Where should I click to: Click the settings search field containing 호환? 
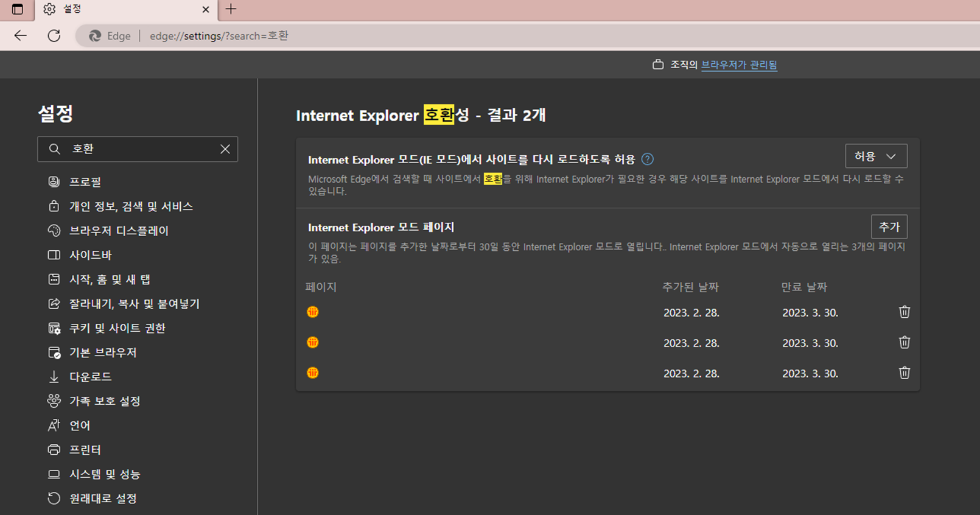[x=138, y=149]
